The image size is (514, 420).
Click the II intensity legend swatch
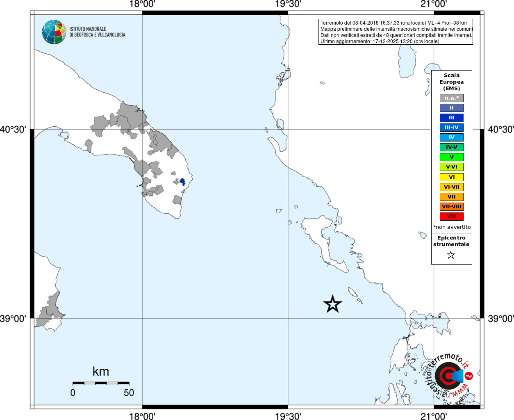coord(452,108)
